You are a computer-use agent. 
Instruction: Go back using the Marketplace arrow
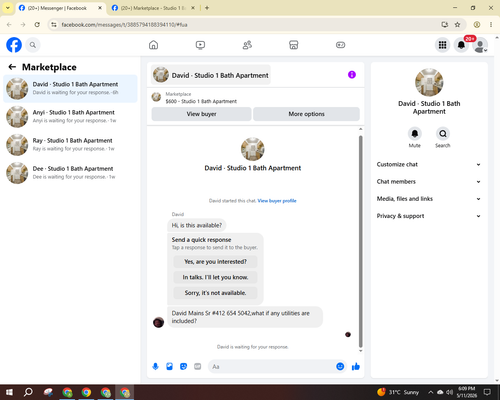(x=12, y=67)
